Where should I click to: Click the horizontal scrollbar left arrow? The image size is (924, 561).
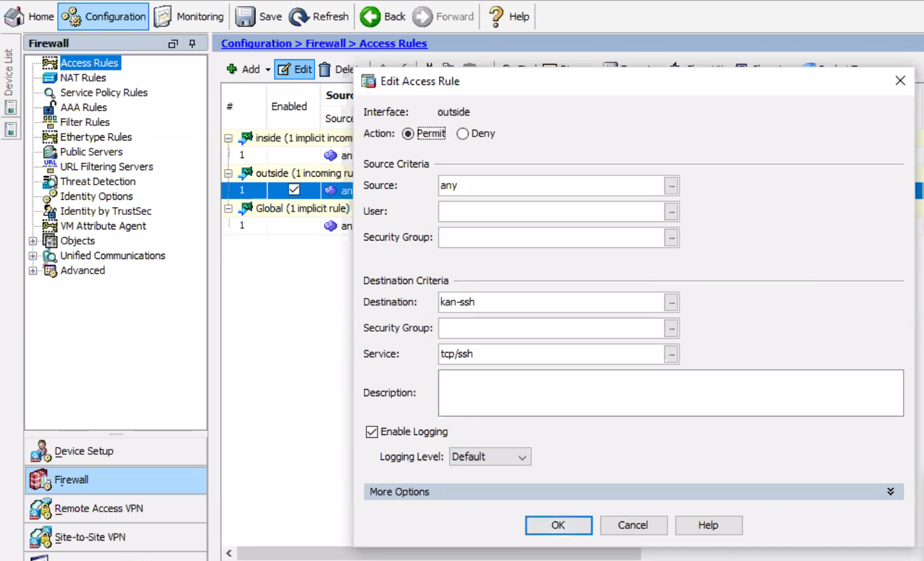point(229,553)
